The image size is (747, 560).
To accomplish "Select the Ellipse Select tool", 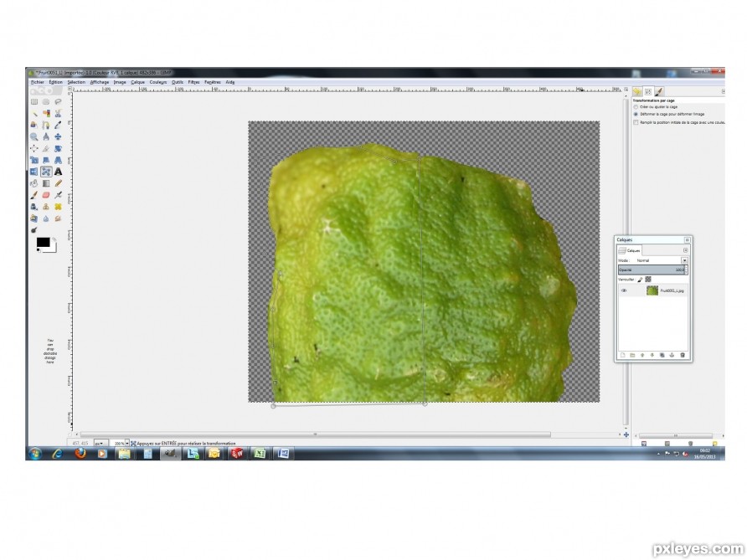I will point(46,102).
